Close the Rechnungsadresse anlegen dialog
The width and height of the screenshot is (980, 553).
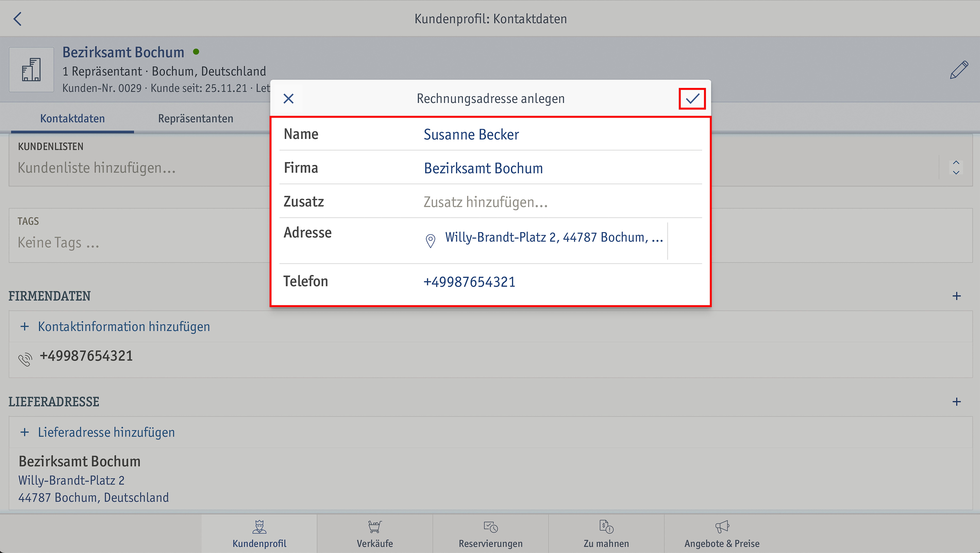coord(288,99)
